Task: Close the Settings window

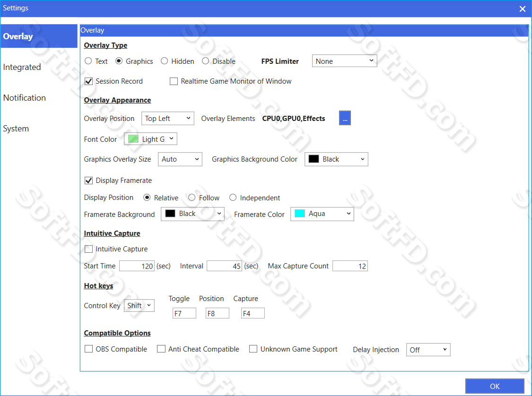Action: (x=522, y=9)
